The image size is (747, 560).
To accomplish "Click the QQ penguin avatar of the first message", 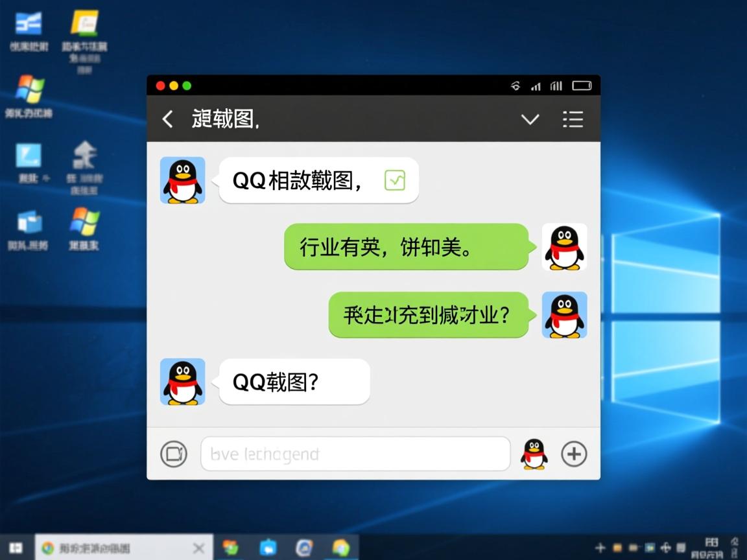I will tap(182, 181).
